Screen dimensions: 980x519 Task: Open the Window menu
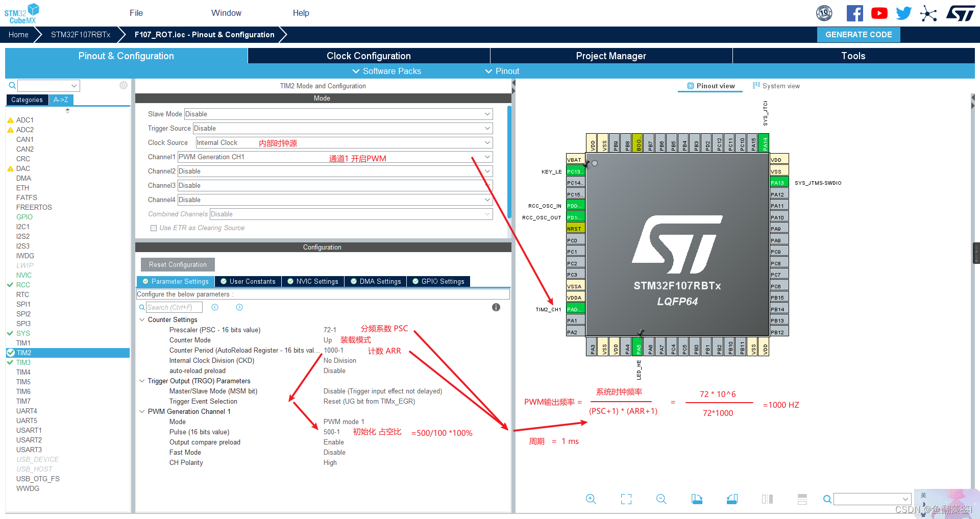tap(226, 13)
